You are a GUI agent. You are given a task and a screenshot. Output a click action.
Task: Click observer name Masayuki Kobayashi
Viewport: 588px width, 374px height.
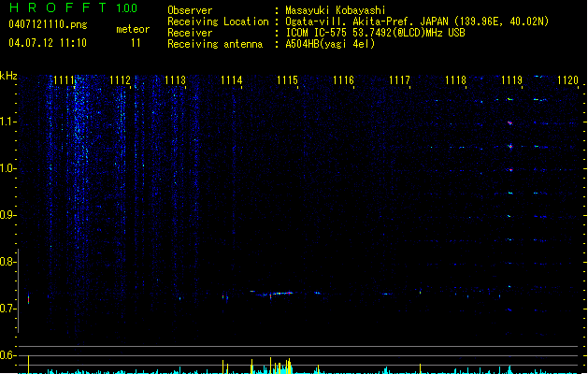pyautogui.click(x=336, y=10)
